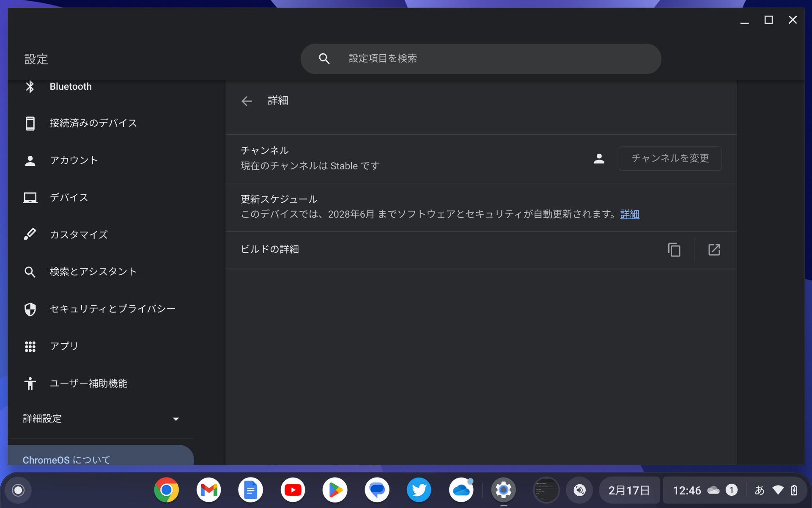Select the カスタマイズ brush icon
The image size is (812, 508).
(x=30, y=235)
